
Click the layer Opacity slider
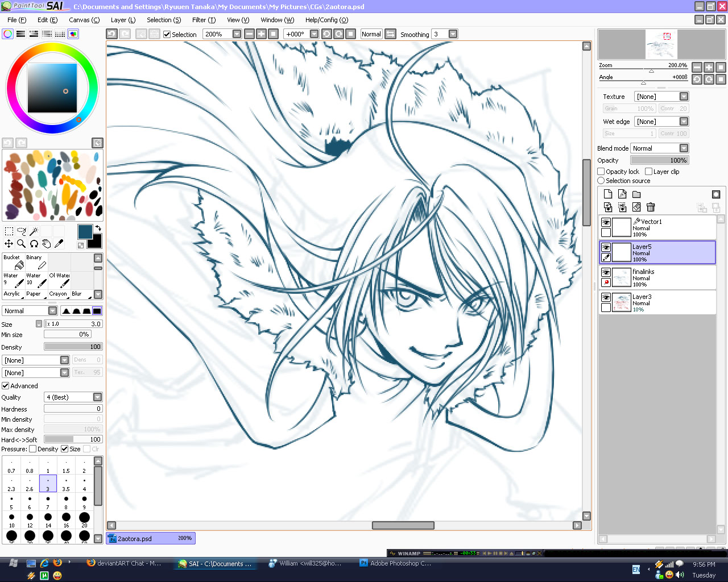coord(660,160)
